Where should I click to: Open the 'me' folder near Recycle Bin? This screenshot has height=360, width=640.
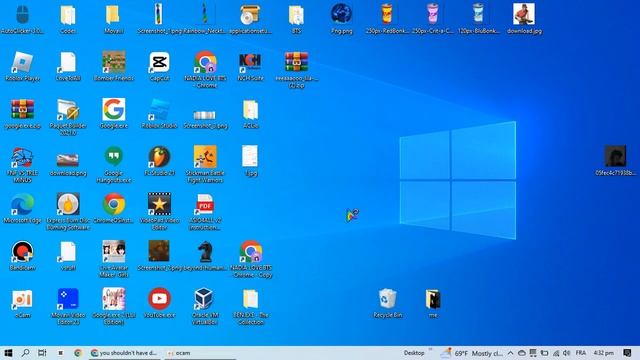[433, 303]
